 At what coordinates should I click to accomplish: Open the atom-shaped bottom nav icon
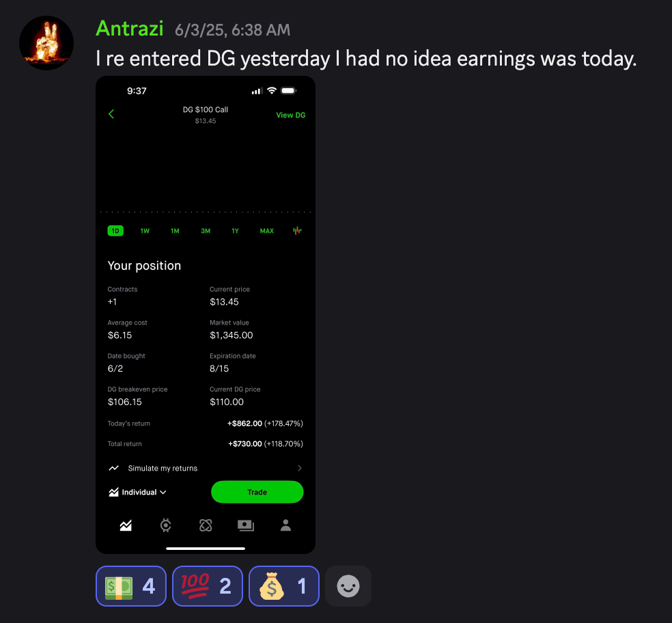coord(206,525)
